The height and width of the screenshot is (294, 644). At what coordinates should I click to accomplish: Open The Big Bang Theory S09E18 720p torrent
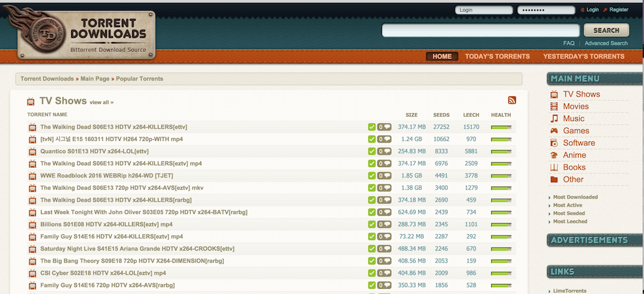click(132, 261)
